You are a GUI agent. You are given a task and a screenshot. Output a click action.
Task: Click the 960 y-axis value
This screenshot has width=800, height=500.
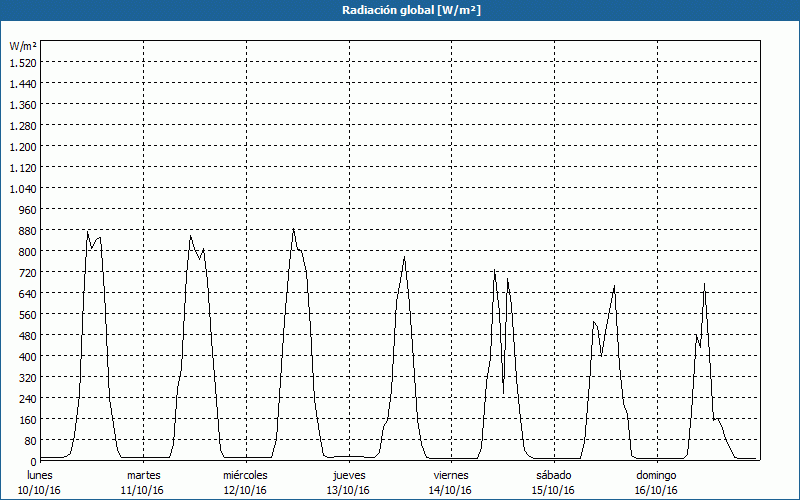[26, 210]
